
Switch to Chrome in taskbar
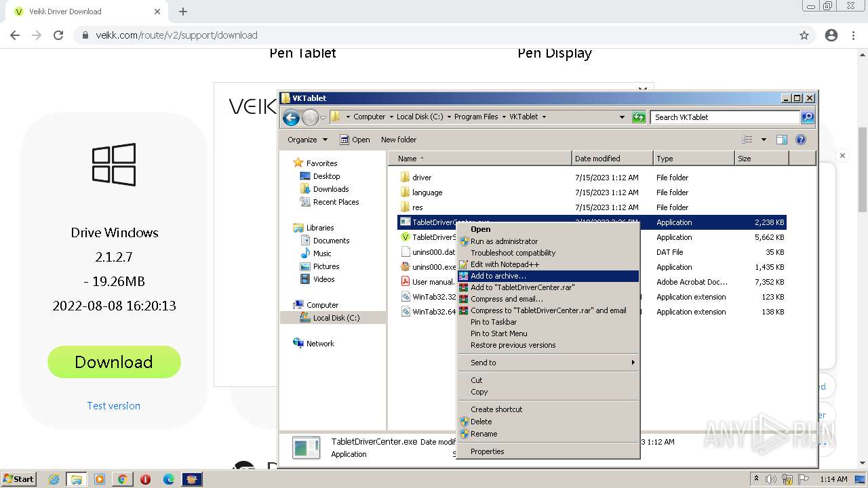coord(122,479)
